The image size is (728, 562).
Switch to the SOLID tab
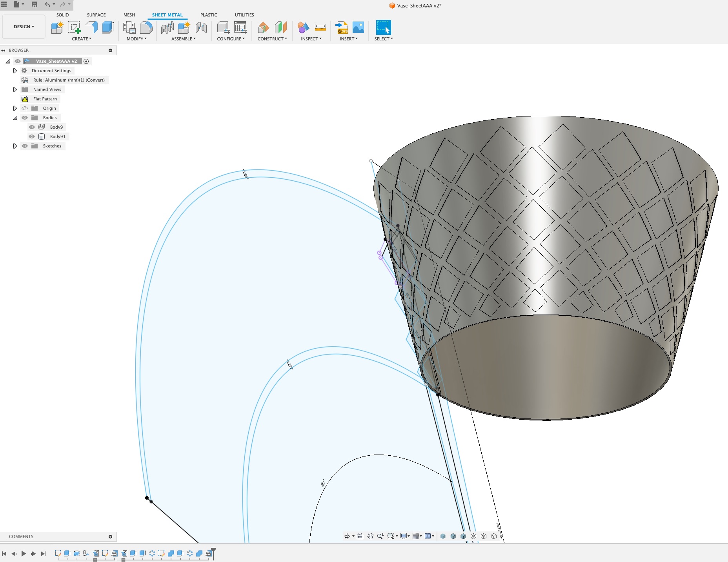pyautogui.click(x=63, y=15)
